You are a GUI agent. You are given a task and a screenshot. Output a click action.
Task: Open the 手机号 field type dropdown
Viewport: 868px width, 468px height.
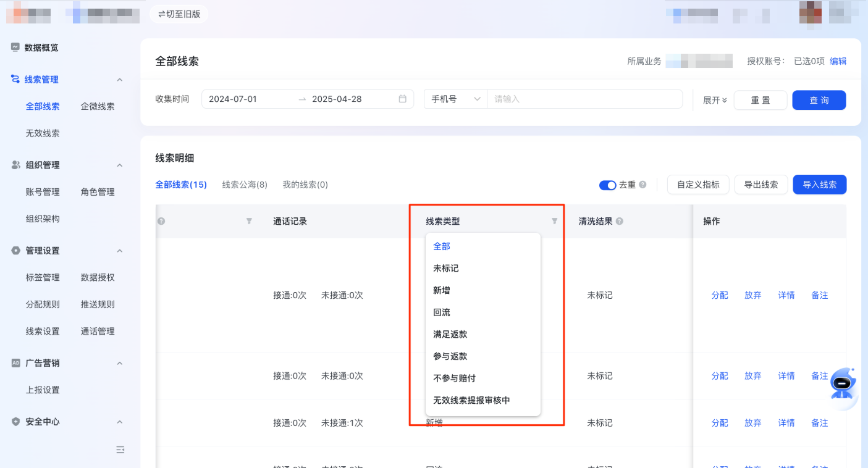455,99
